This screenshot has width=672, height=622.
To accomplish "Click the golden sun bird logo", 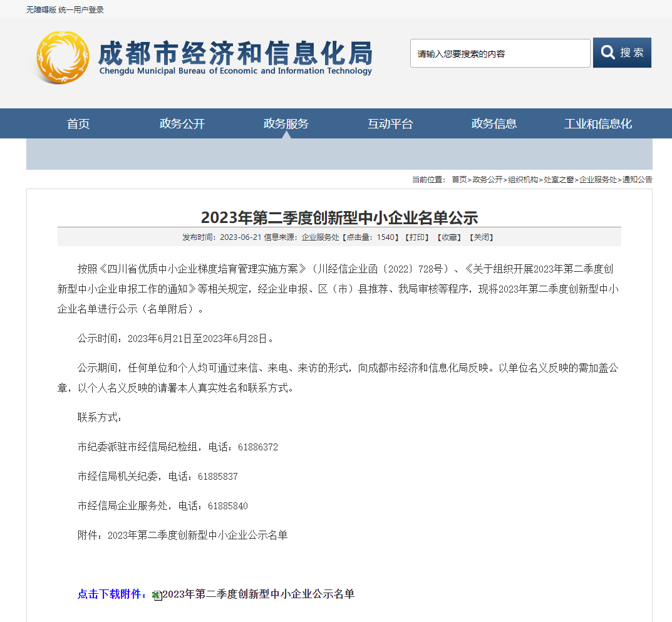I will 63,57.
